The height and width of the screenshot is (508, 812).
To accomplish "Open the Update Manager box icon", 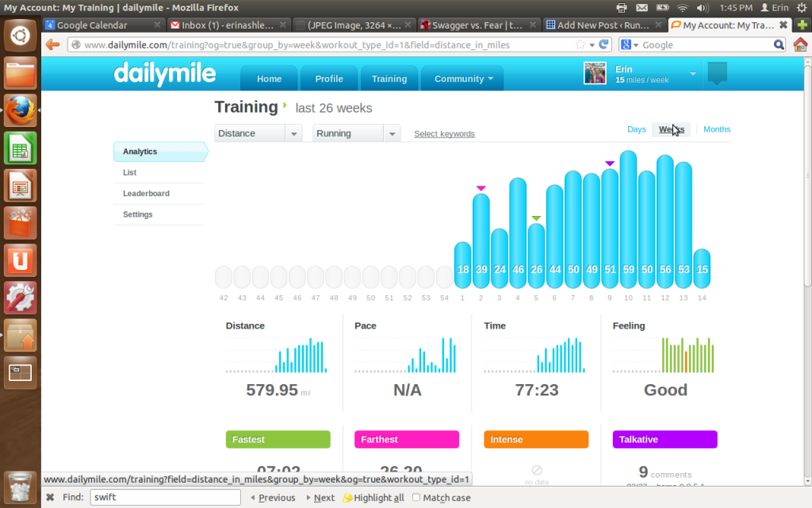I will pos(20,335).
